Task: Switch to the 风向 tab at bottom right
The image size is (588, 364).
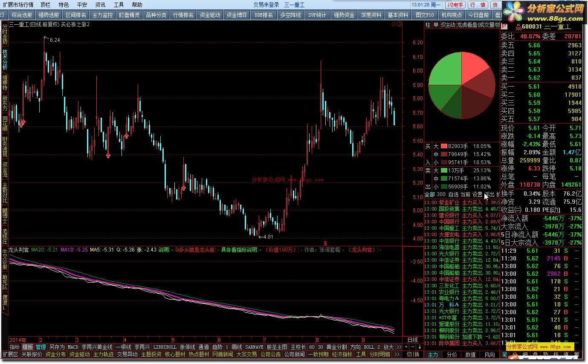Action: [x=490, y=355]
